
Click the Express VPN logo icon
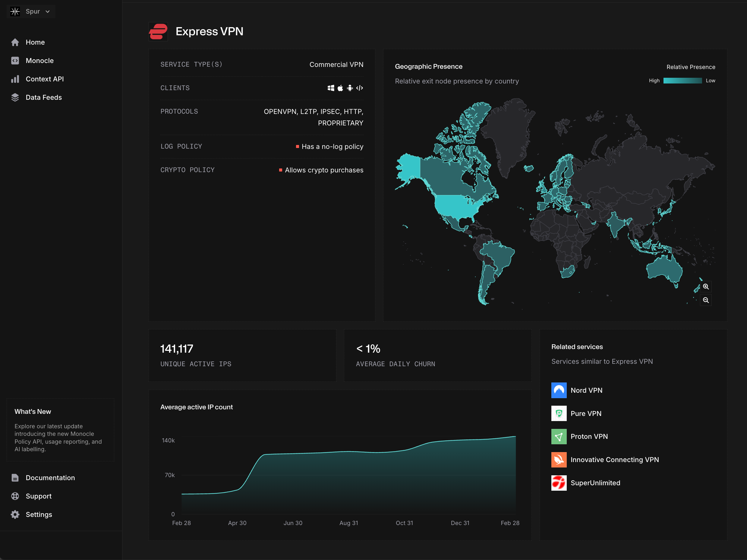click(158, 31)
